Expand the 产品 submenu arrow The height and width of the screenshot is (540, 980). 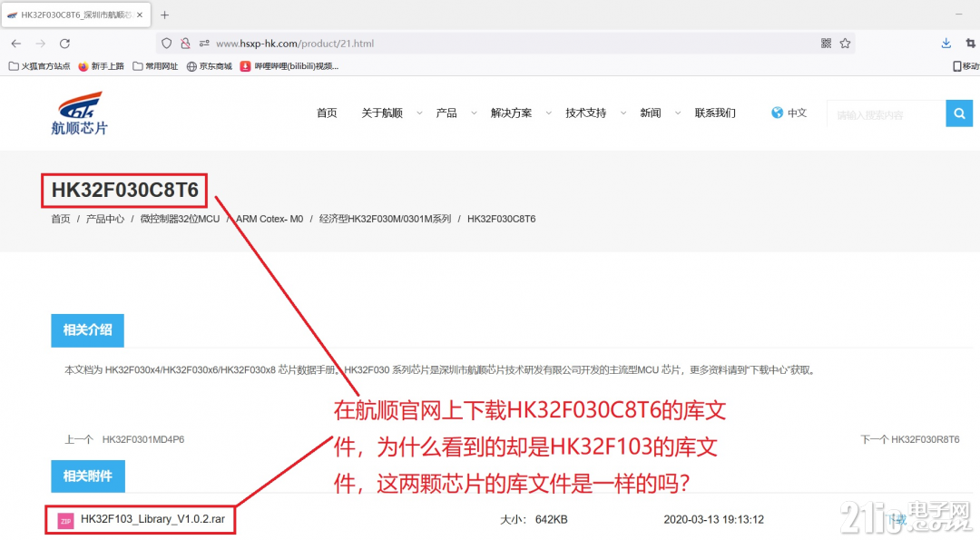pos(474,113)
